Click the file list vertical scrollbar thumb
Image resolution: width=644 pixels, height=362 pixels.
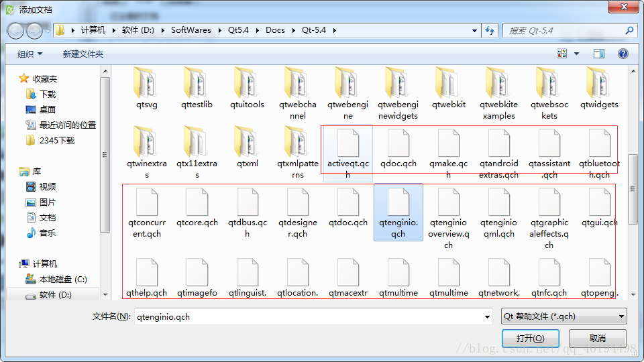pyautogui.click(x=633, y=189)
